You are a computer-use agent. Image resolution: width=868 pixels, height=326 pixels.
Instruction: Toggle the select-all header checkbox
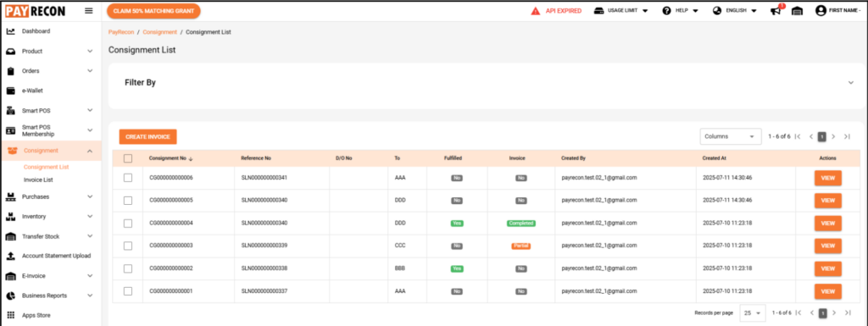128,158
